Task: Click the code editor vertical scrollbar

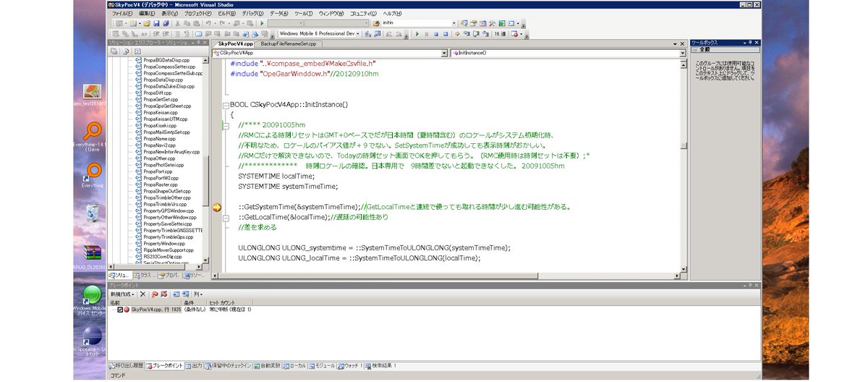Action: click(683, 165)
